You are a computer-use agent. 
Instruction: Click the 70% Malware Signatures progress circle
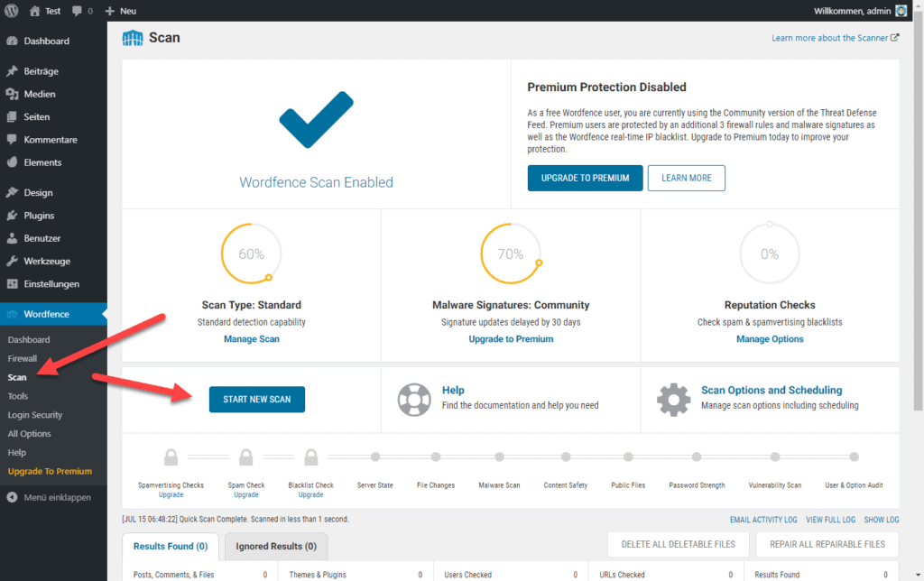[x=511, y=254]
